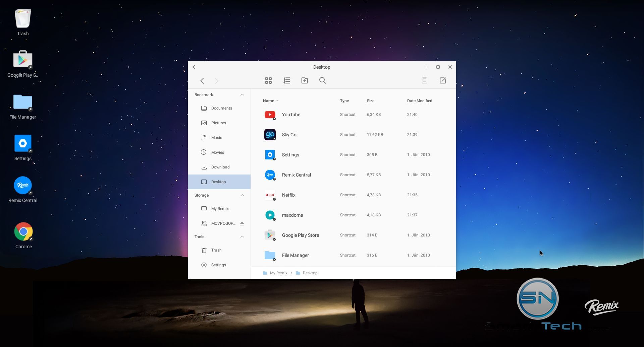644x347 pixels.
Task: Sort by Size column header
Action: coord(371,101)
